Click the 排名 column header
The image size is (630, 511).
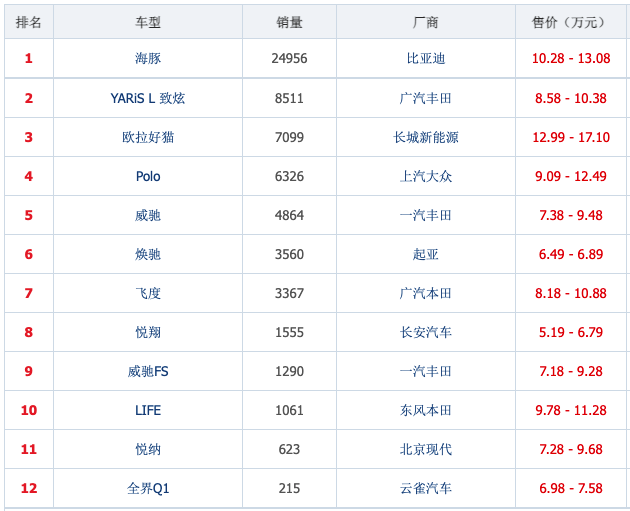pyautogui.click(x=29, y=22)
